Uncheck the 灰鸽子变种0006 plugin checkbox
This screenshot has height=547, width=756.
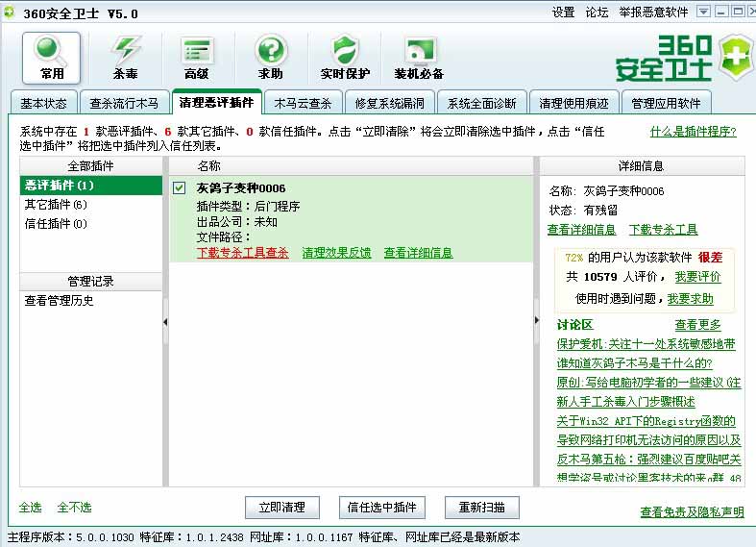179,187
